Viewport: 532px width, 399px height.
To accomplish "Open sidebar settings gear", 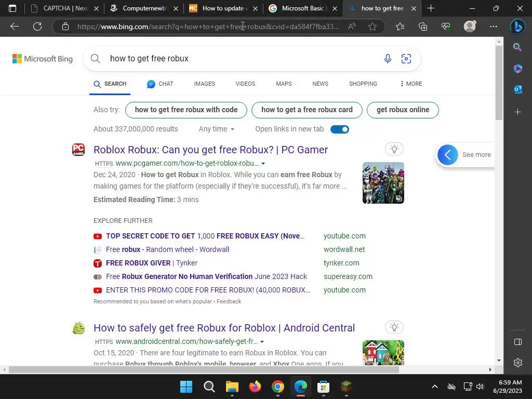I will [518, 363].
